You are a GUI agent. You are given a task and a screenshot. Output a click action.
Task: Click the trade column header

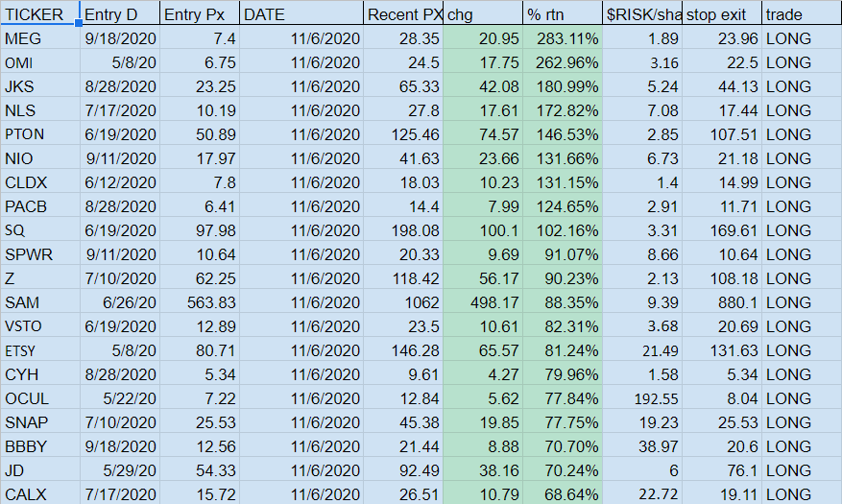point(802,14)
